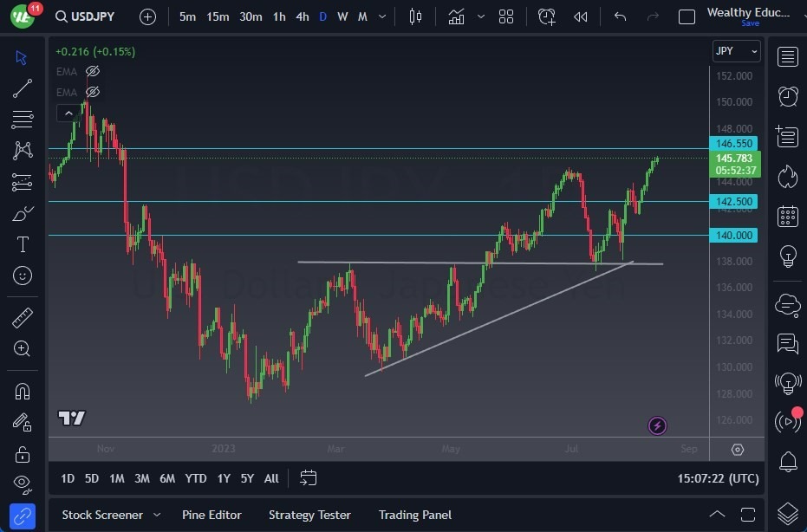Switch to the Pine Editor tab
This screenshot has width=807, height=532.
(x=212, y=515)
